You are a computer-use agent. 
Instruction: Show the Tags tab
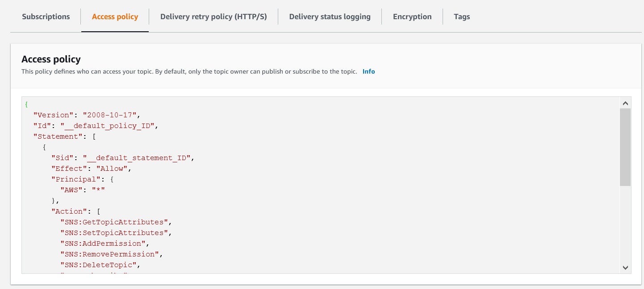click(x=462, y=17)
